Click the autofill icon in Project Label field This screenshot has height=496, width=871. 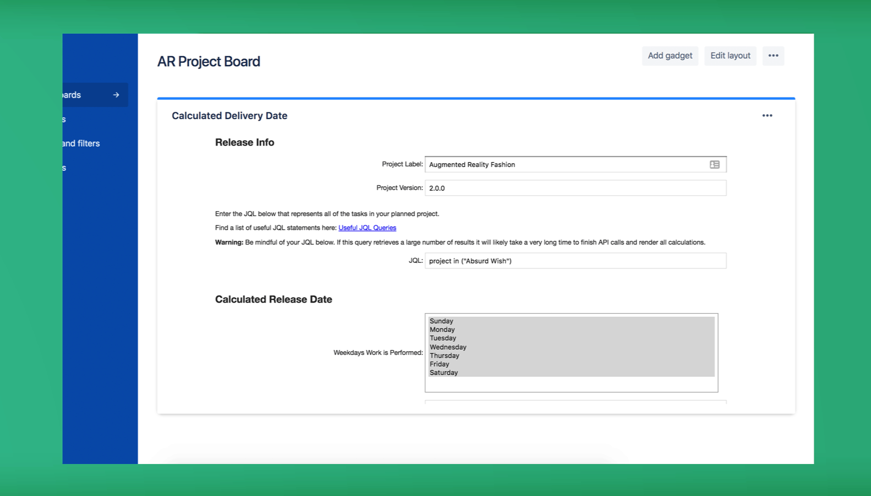[x=714, y=165]
